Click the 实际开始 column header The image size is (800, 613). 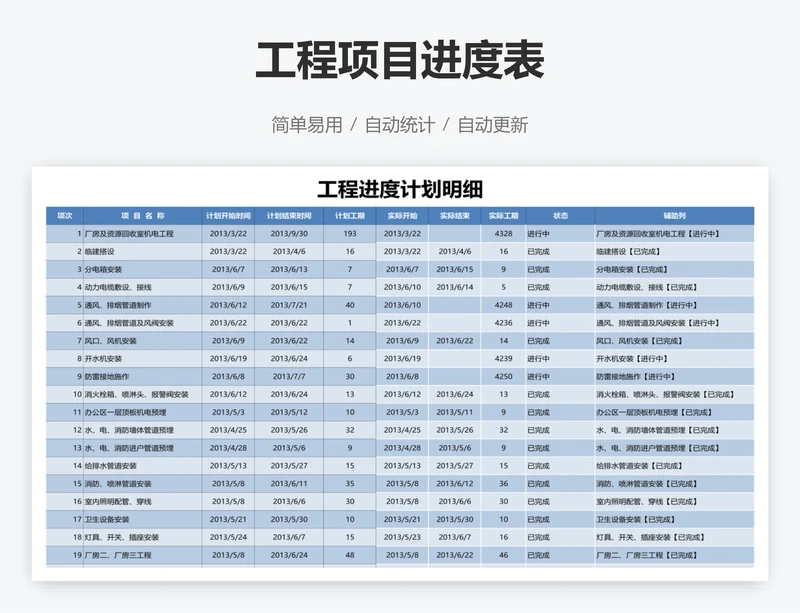tap(402, 216)
